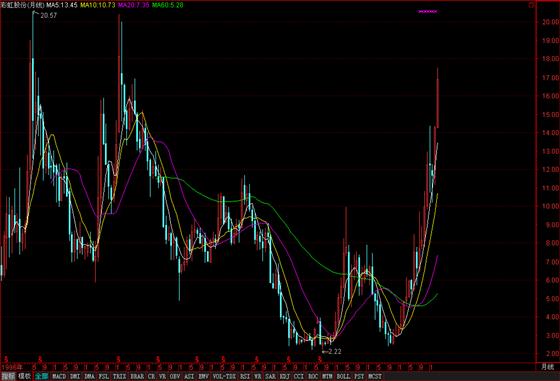560x381 pixels.
Task: Open the CCI indicator tab
Action: [x=299, y=376]
